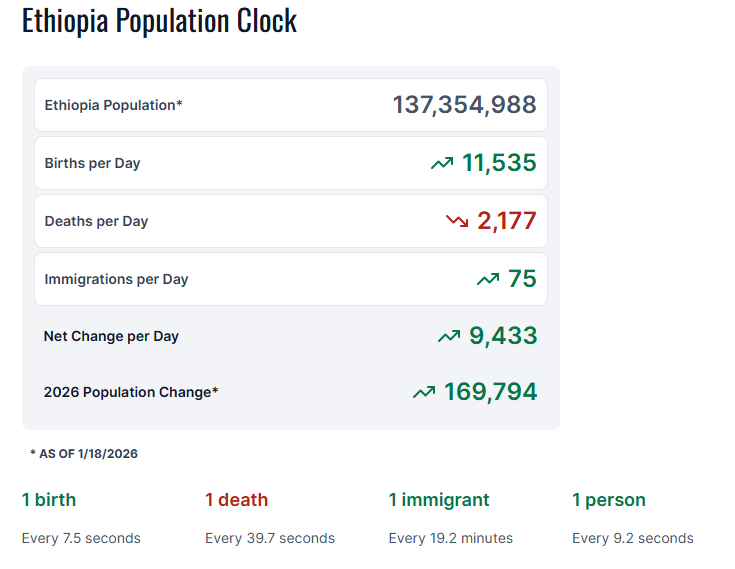Click the 1 immigrant statistic
This screenshot has width=735, height=569.
tap(439, 500)
